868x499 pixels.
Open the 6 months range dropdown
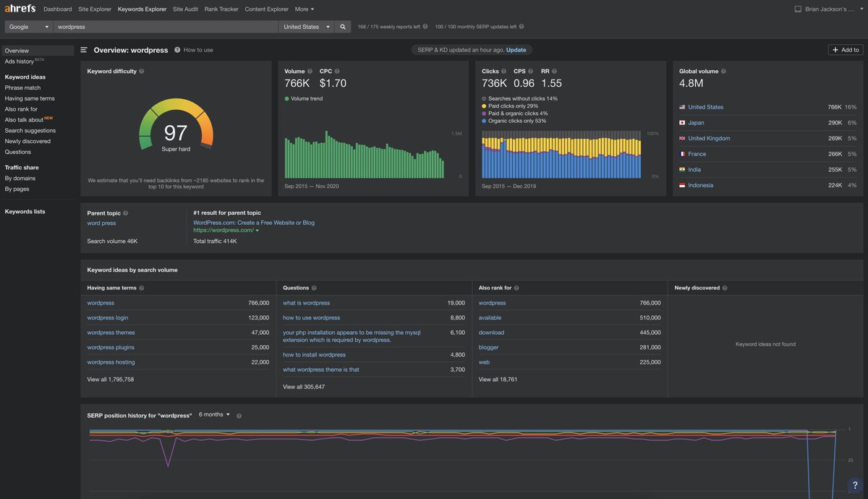[x=214, y=415]
